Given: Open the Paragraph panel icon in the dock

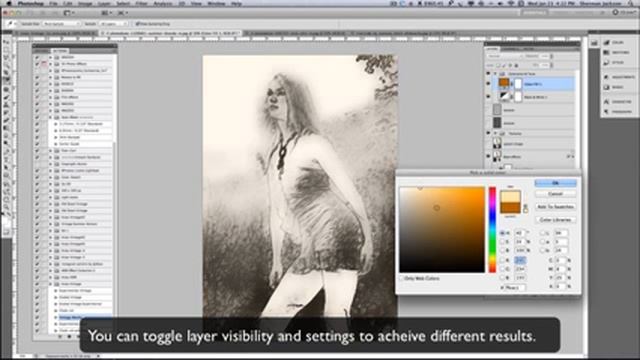Looking at the screenshot, I should (x=607, y=111).
